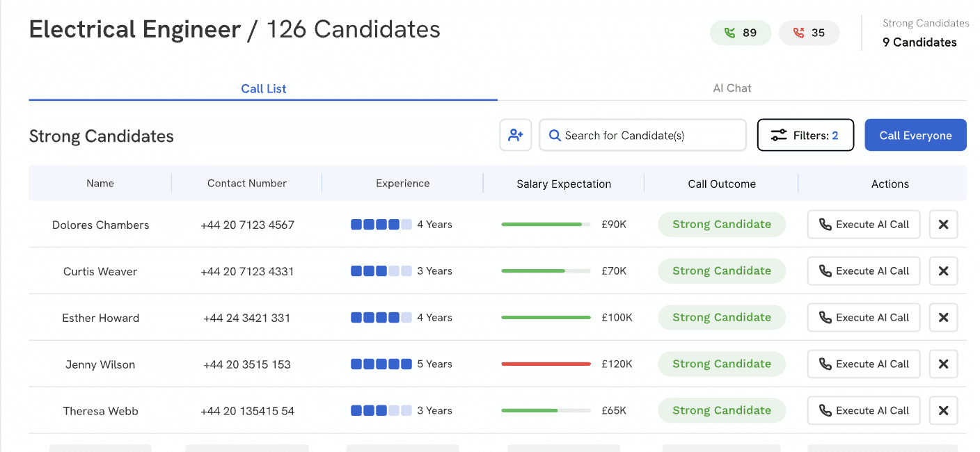Remove Esther Howard using the X button
980x452 pixels.
coord(944,318)
